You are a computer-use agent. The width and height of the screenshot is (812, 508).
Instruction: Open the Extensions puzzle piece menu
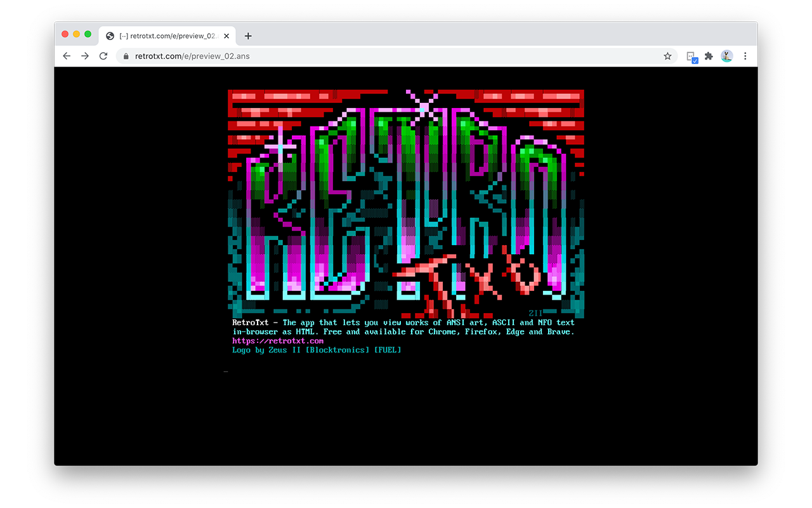(x=709, y=56)
